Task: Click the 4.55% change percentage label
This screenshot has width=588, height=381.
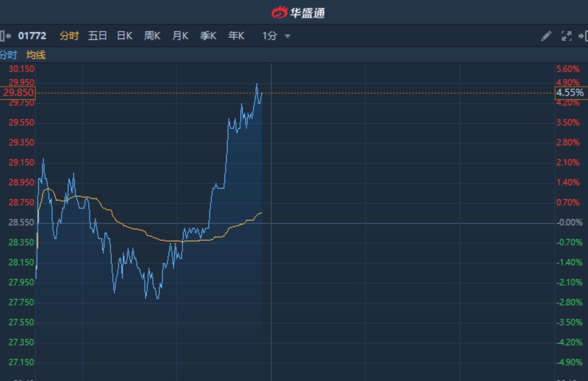Action: coord(570,93)
